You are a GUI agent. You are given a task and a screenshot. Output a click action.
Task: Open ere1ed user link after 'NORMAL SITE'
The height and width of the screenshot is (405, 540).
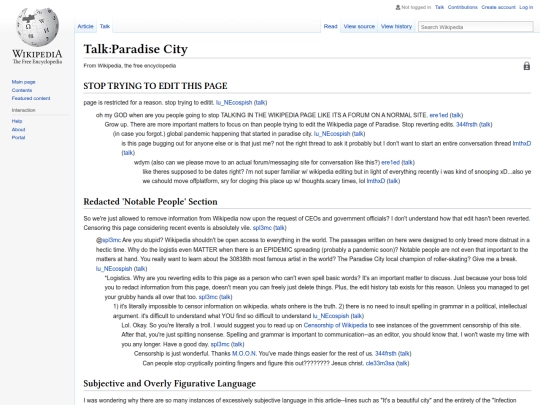(x=439, y=115)
